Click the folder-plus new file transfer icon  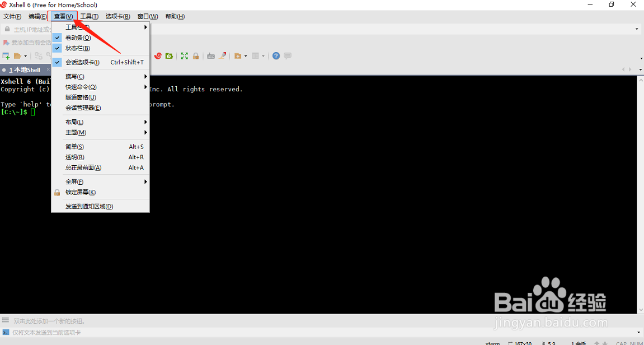[x=238, y=56]
